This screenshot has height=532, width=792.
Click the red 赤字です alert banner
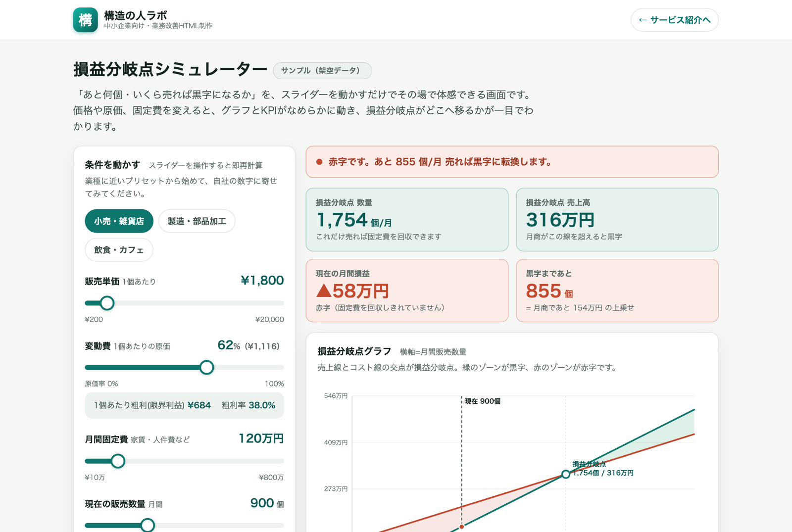[512, 162]
